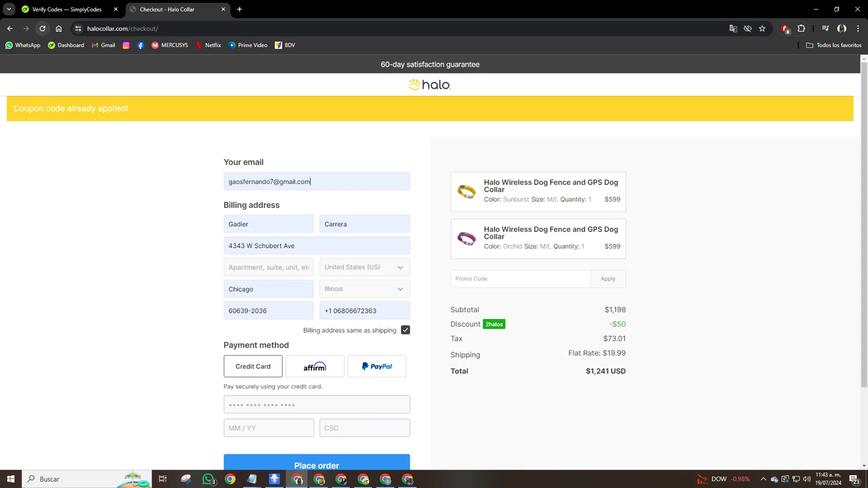Image resolution: width=868 pixels, height=488 pixels.
Task: Choose PayPal as payment method
Action: (377, 366)
